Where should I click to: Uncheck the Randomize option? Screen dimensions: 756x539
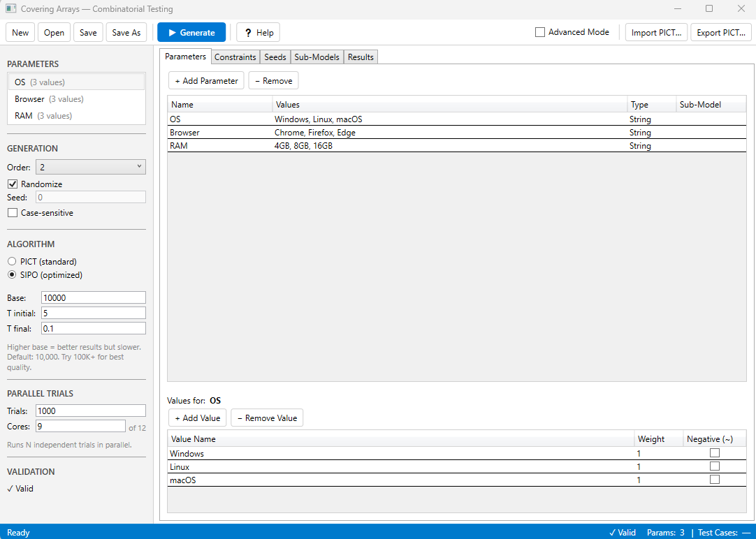(13, 184)
